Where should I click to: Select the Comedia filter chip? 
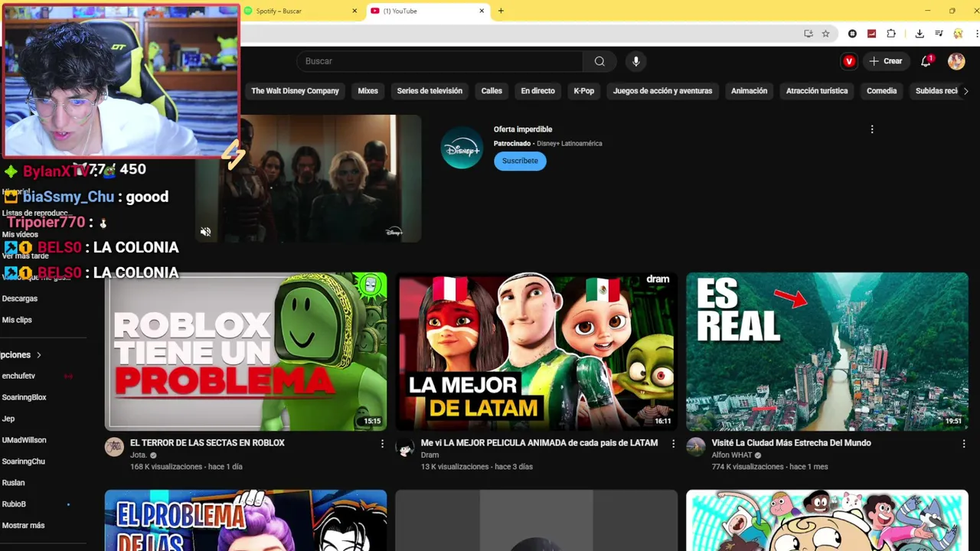[x=881, y=91]
